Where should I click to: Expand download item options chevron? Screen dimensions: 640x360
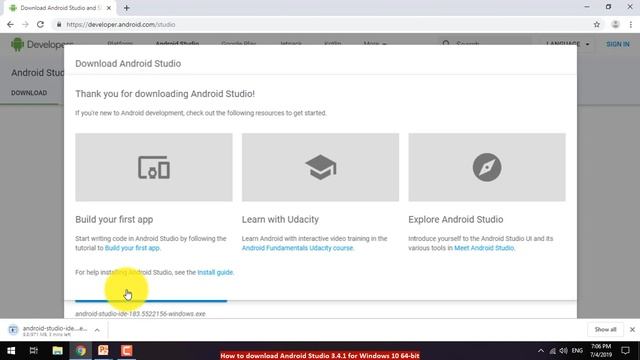[x=97, y=330]
